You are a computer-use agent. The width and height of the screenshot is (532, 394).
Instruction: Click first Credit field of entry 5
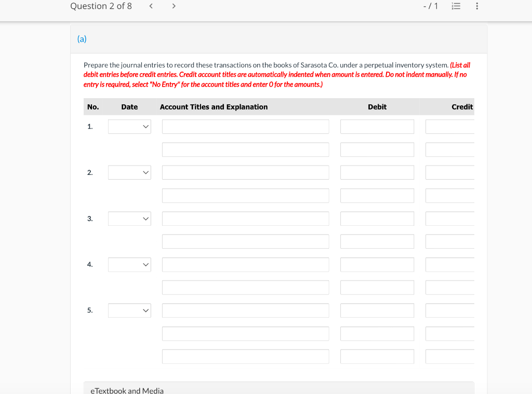coord(450,310)
